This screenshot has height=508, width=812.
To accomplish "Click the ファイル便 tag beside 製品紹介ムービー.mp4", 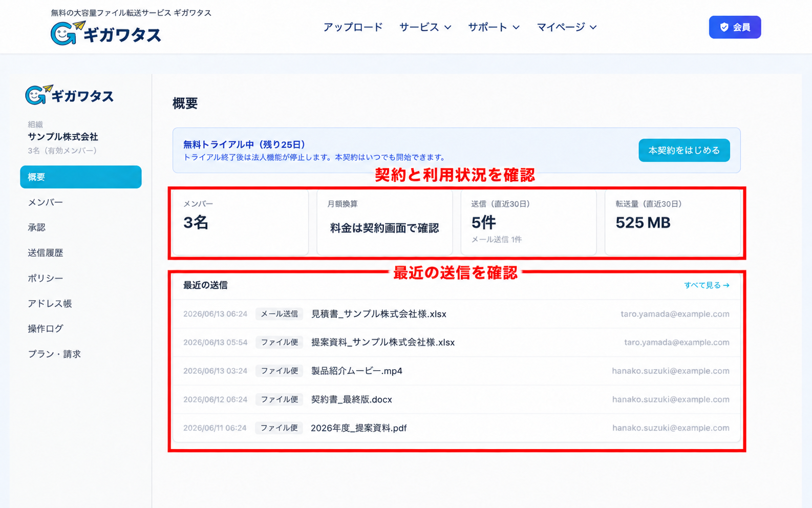I will point(279,371).
